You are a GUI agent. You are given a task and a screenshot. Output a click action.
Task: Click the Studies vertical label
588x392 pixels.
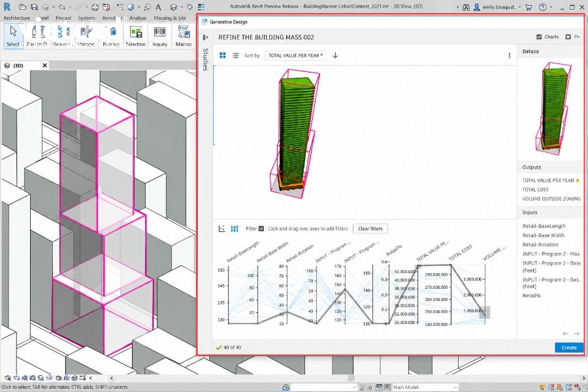click(205, 59)
